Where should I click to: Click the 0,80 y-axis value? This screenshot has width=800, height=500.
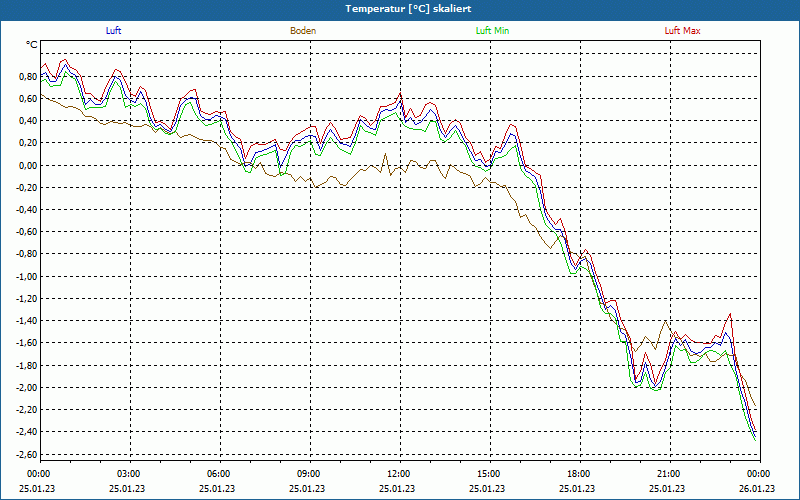[29, 77]
